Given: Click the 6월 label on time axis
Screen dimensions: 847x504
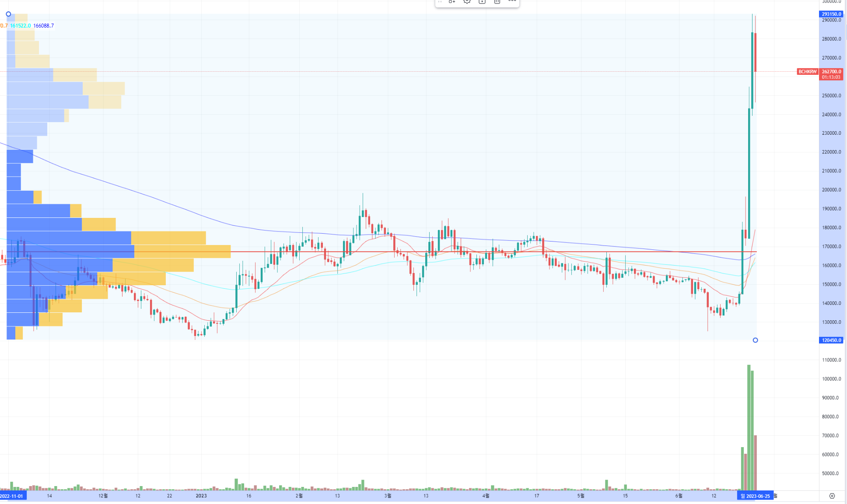Looking at the screenshot, I should tap(679, 496).
